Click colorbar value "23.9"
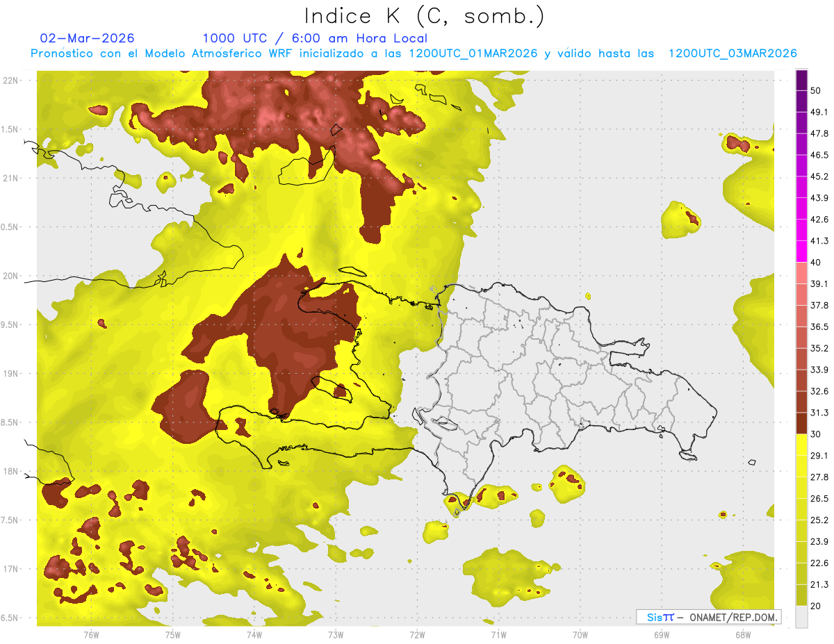This screenshot has width=834, height=644. 819,542
